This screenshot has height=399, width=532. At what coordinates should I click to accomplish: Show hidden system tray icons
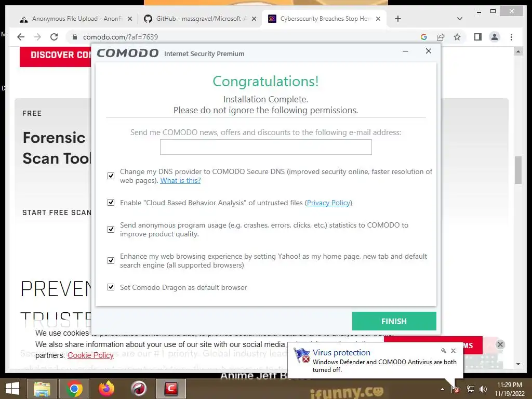tap(442, 389)
